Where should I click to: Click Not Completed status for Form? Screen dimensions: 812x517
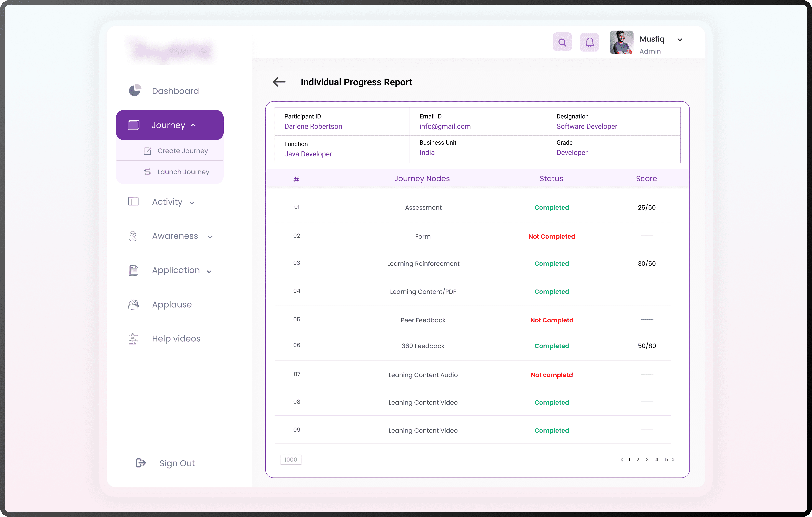(552, 237)
